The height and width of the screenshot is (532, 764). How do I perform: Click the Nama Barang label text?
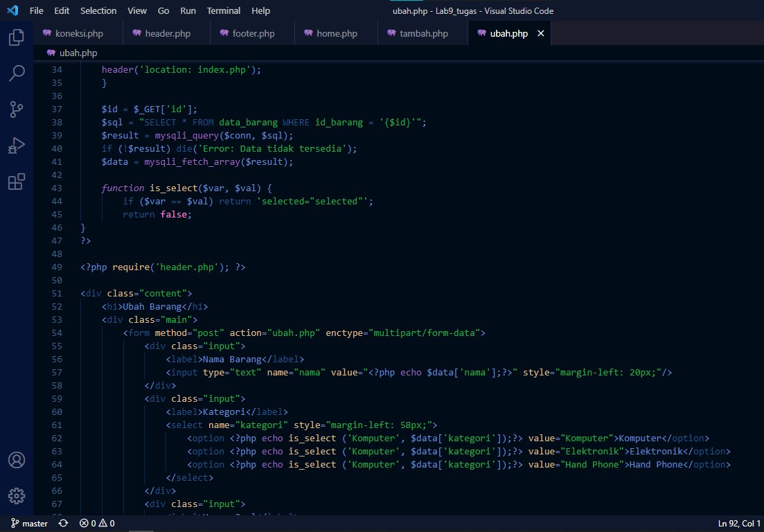(x=233, y=360)
